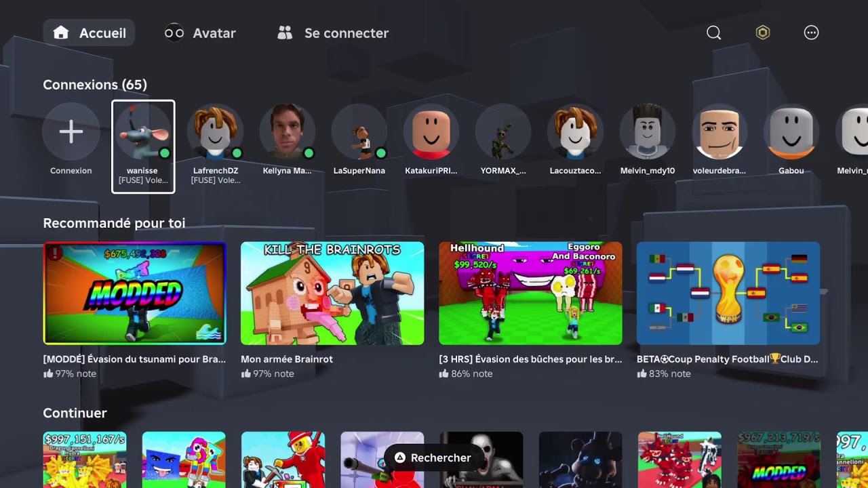Select the "BETA Coup Penalty Football" title
This screenshot has height=488, width=868.
pos(728,359)
